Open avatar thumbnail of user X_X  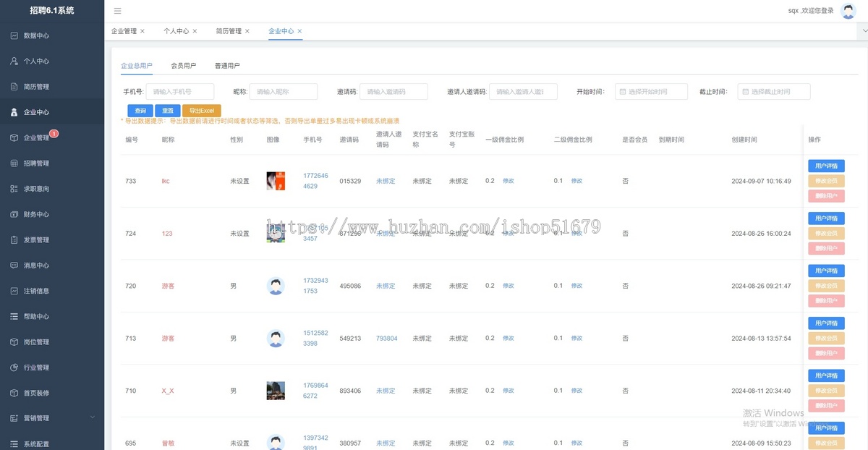coord(276,391)
